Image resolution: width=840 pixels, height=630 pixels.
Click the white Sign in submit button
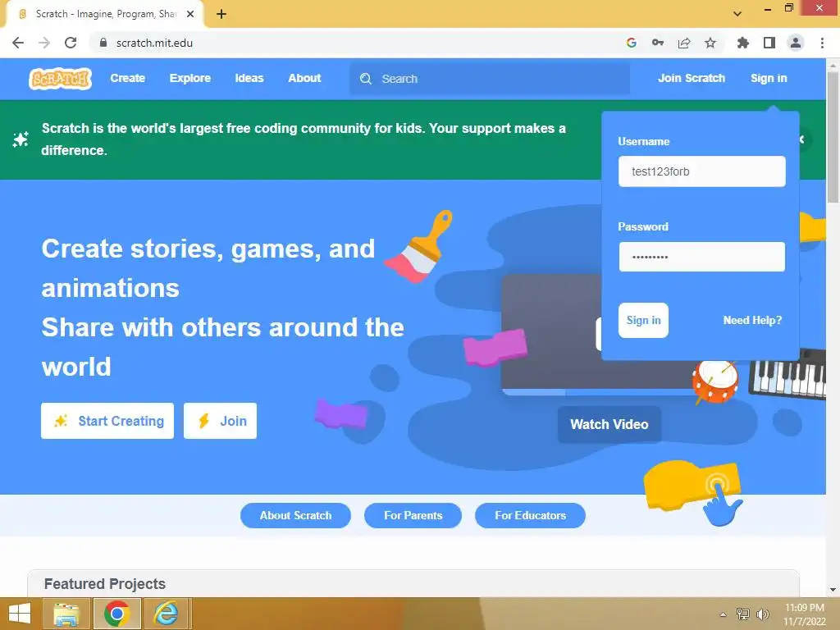[x=643, y=321]
